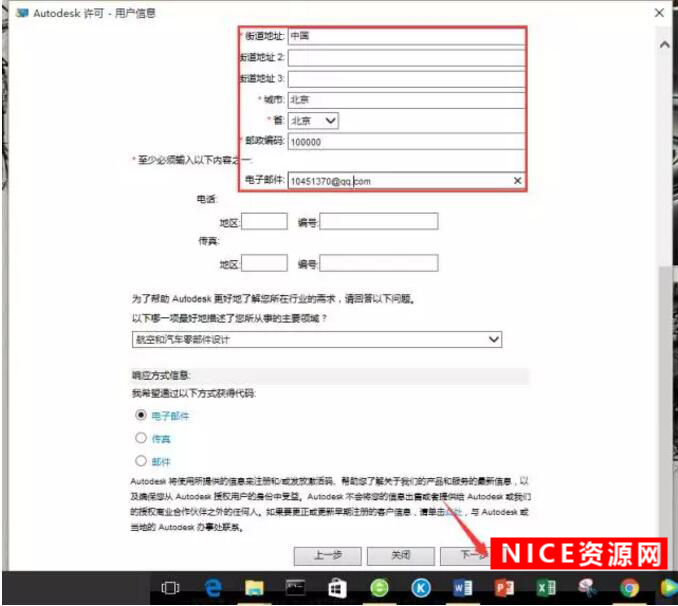Image resolution: width=678 pixels, height=606 pixels.
Task: Open the pink app icon left of Chrome
Action: 588,588
